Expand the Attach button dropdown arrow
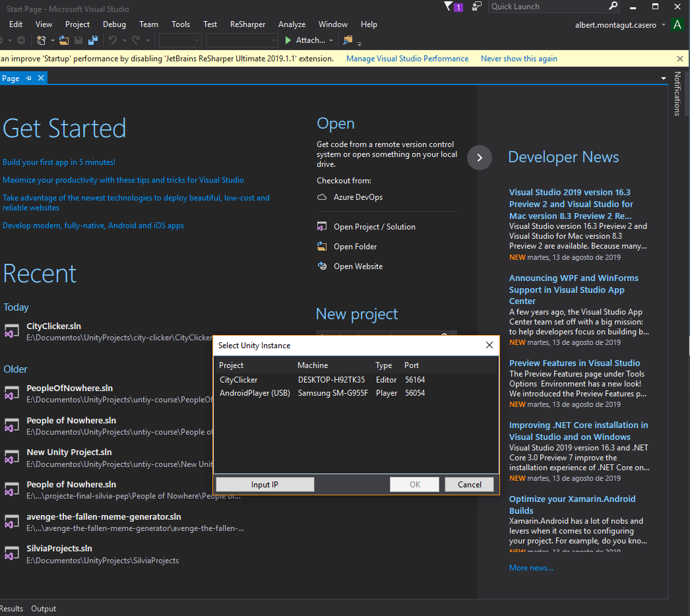Image resolution: width=690 pixels, height=616 pixels. [x=331, y=40]
